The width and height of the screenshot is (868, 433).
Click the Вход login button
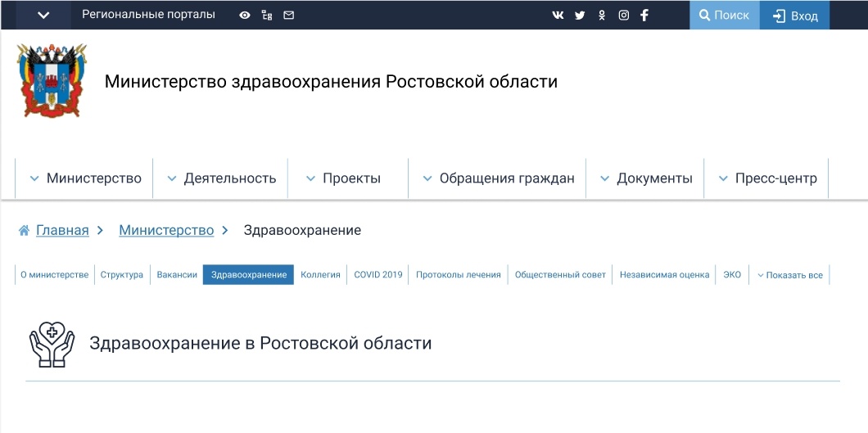click(x=795, y=16)
